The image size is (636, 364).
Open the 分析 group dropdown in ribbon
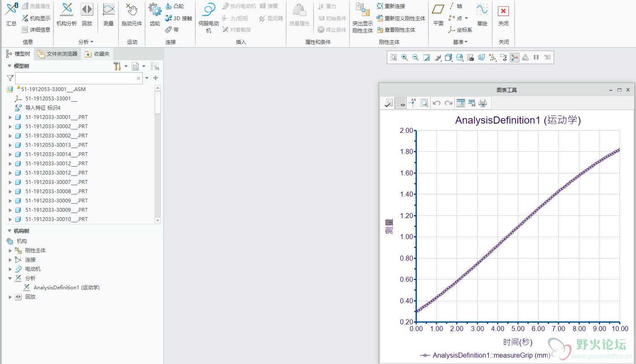[86, 42]
